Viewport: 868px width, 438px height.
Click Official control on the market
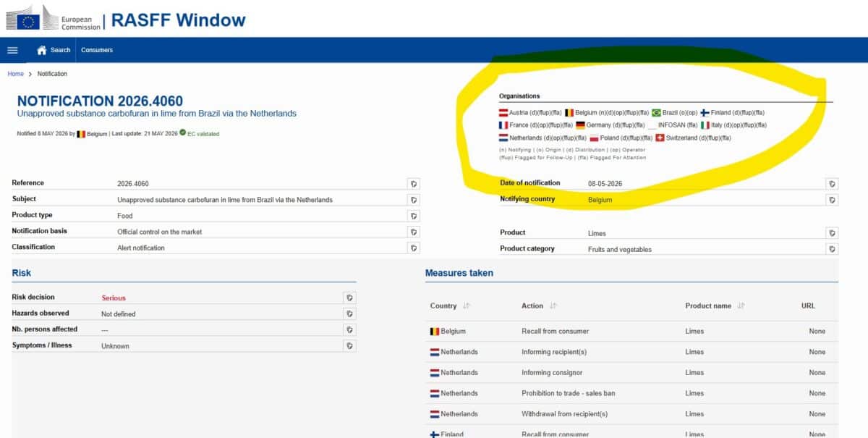click(160, 232)
